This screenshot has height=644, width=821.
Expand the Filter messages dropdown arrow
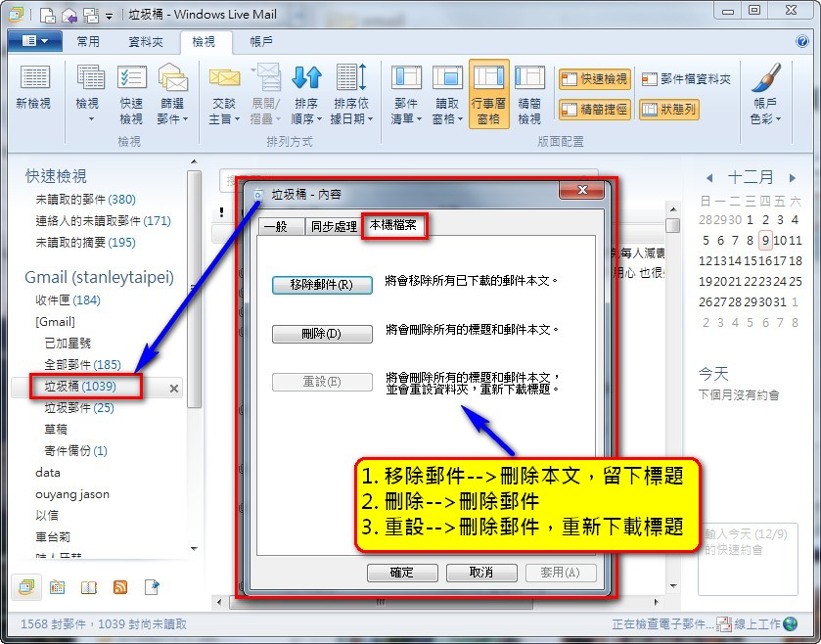tap(185, 119)
